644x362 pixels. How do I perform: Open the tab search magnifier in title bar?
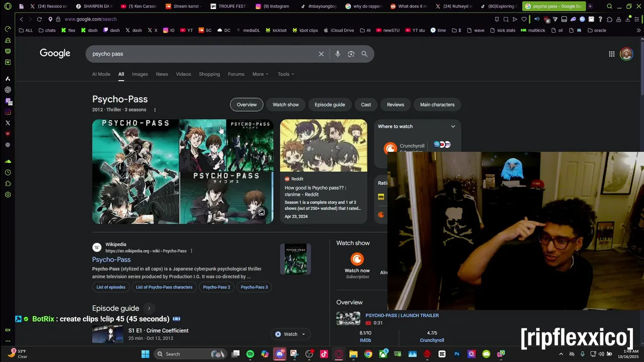tap(609, 7)
